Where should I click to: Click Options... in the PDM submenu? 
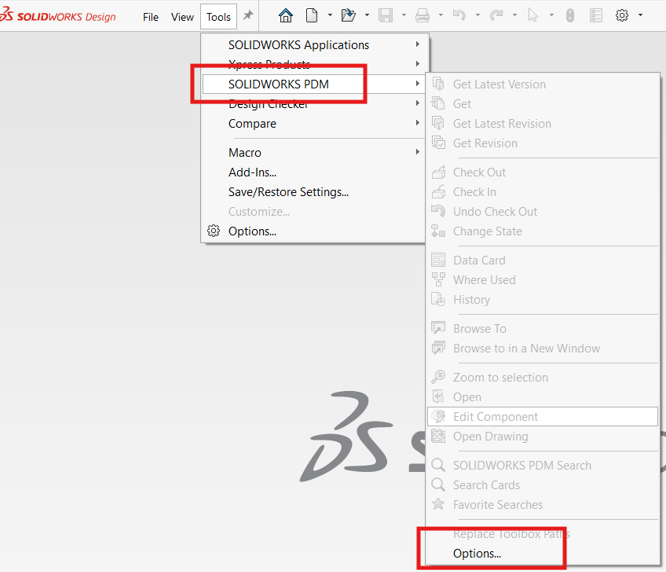click(542, 553)
